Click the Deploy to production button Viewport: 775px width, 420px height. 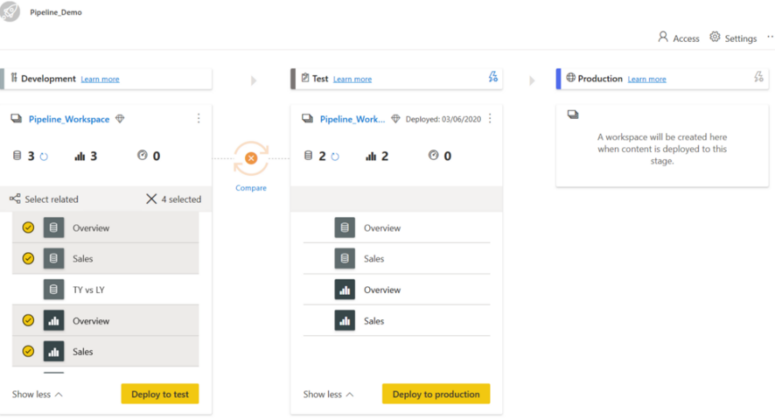coord(435,394)
